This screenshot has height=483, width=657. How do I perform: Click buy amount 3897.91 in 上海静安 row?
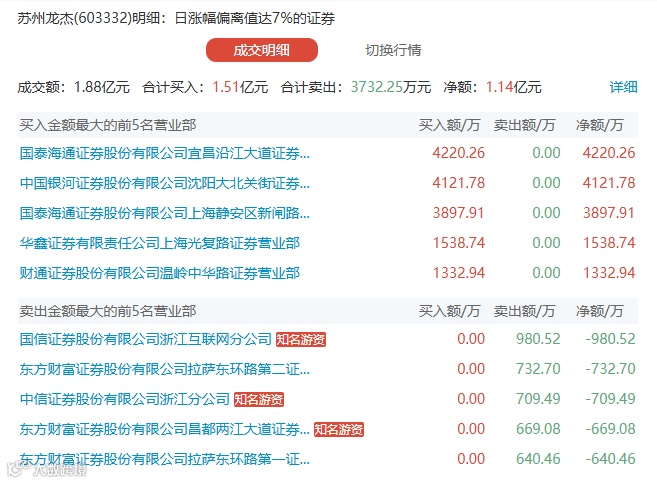(x=459, y=213)
